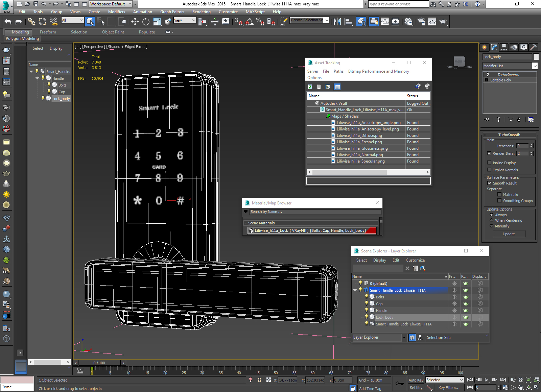Click the Lock_body object color swatch
This screenshot has width=541, height=392.
(x=536, y=57)
